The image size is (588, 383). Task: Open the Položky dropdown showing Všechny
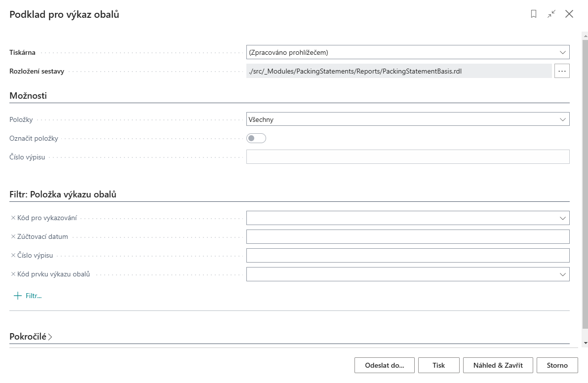(x=562, y=119)
